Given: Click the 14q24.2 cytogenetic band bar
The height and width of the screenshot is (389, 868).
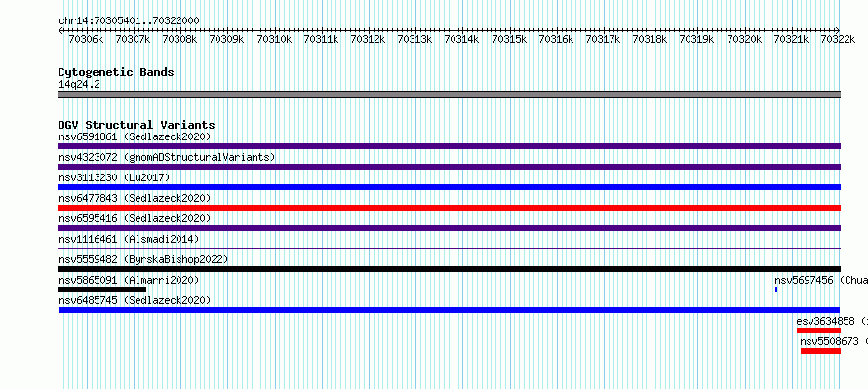Looking at the screenshot, I should (x=449, y=95).
